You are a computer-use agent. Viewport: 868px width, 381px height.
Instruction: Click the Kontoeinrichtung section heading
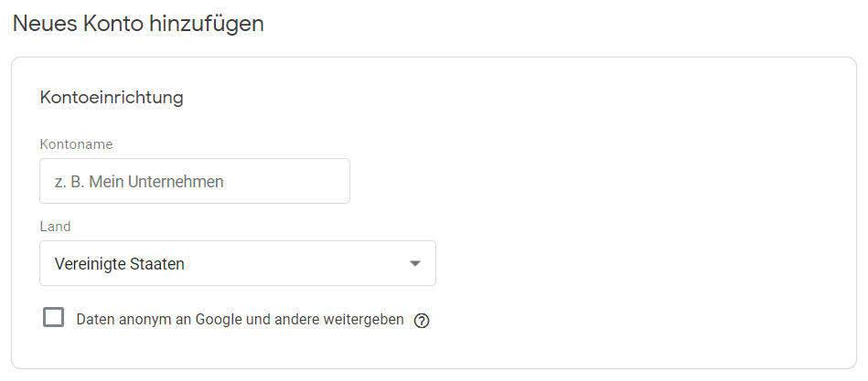click(112, 98)
